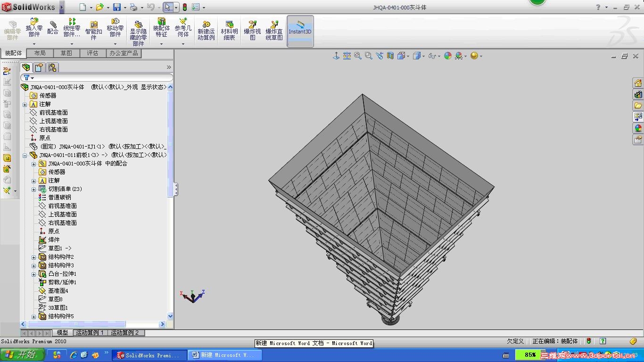
Task: Switch to the PropertyManager tab icon
Action: pos(39,67)
